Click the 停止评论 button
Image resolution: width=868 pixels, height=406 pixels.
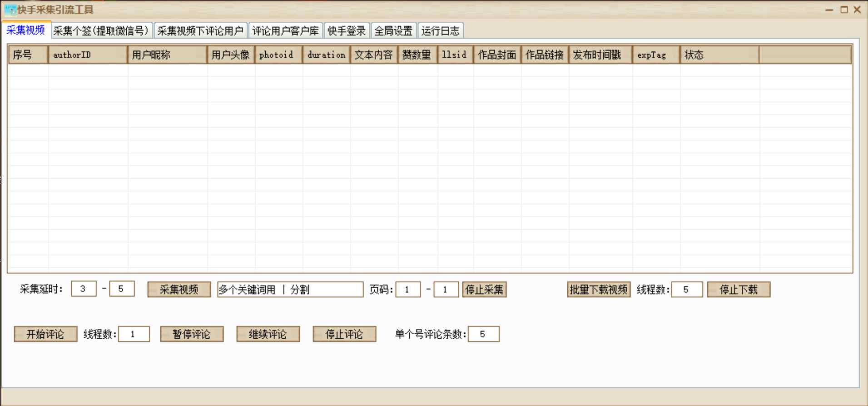tap(344, 334)
